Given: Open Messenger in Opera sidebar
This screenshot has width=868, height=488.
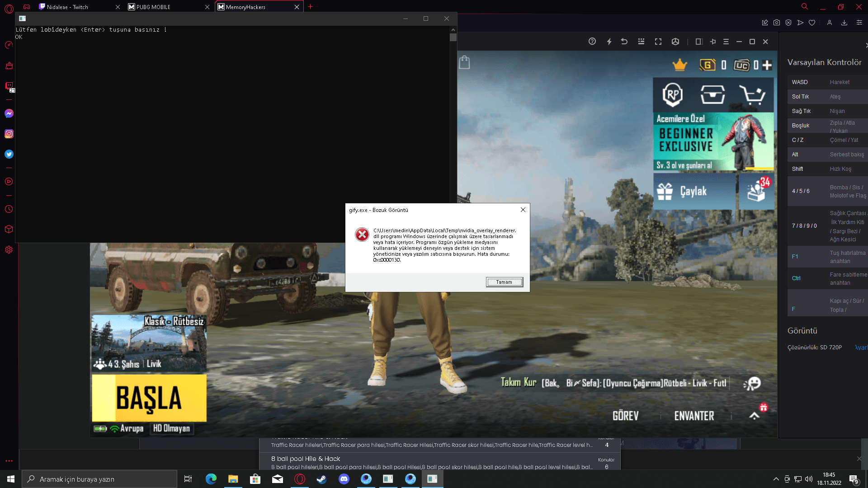Looking at the screenshot, I should click(9, 113).
